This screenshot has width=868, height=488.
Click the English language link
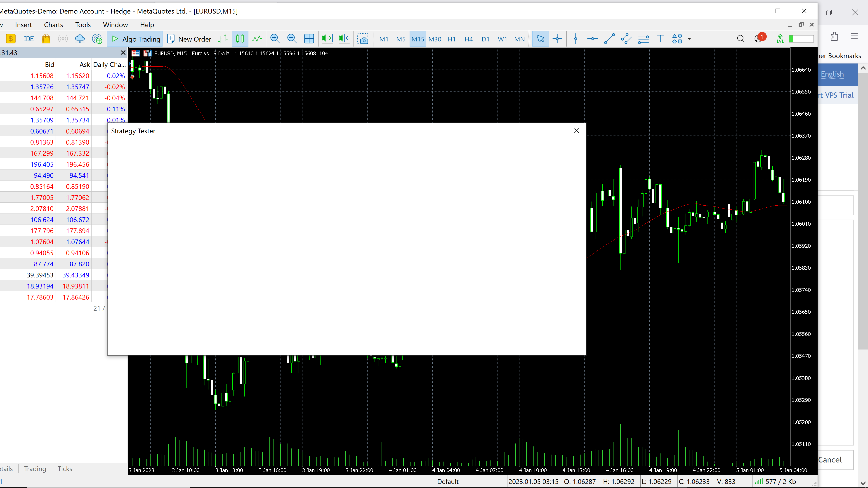[832, 74]
